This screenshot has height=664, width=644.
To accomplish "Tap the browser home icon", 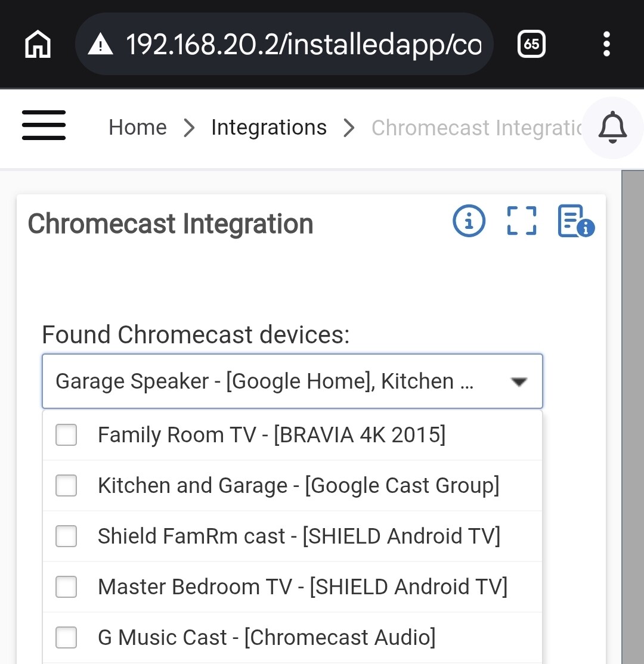I will [38, 44].
